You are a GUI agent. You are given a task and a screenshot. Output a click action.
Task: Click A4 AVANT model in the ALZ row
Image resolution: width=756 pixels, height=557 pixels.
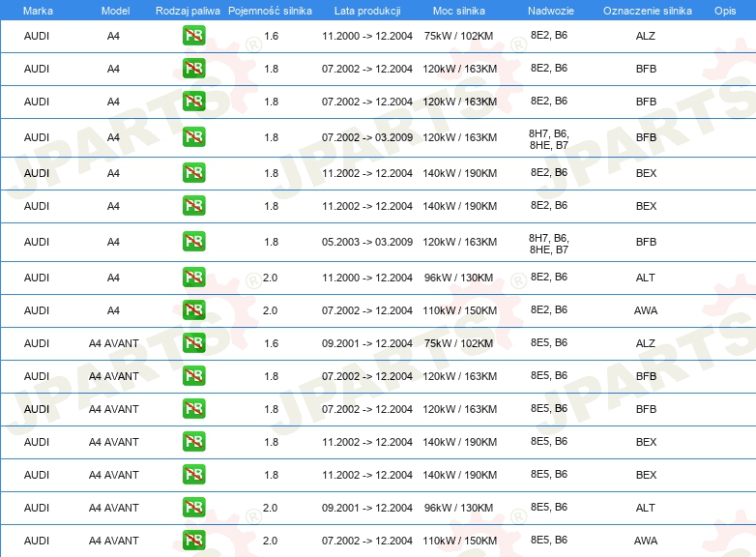tap(114, 343)
